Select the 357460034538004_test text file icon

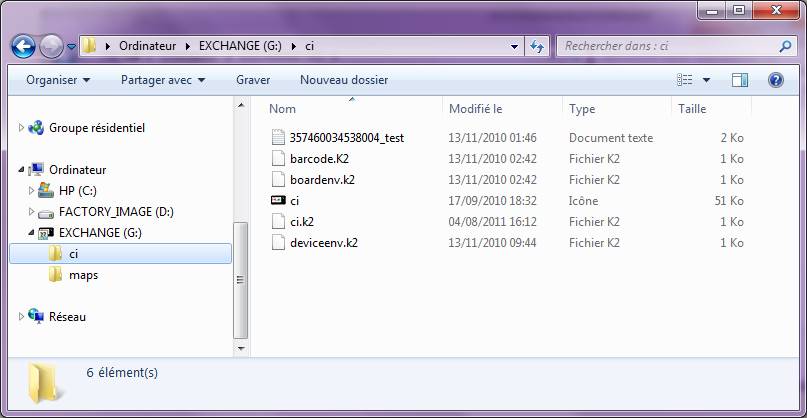point(278,137)
